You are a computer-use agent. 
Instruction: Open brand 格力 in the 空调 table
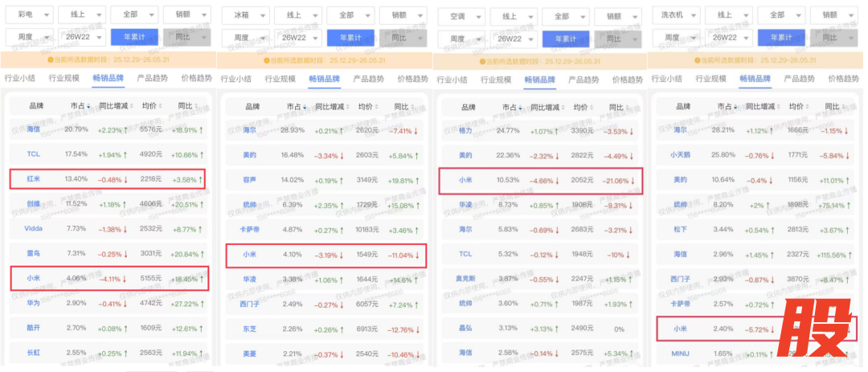[466, 131]
